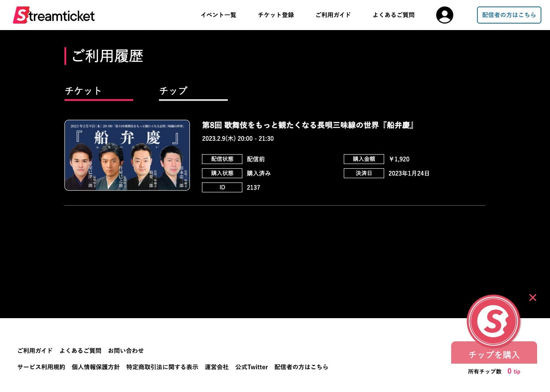This screenshot has width=550, height=392.
Task: Close the chip purchase floating widget
Action: click(533, 298)
